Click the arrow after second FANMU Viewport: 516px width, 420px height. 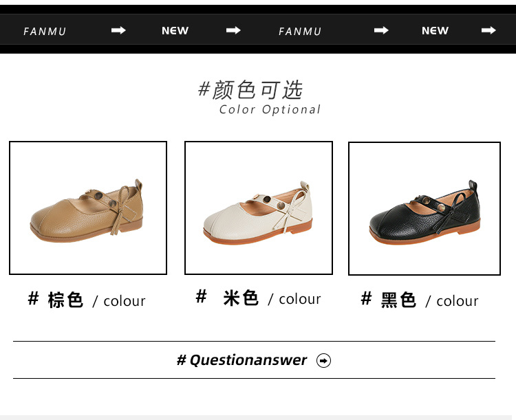(381, 30)
